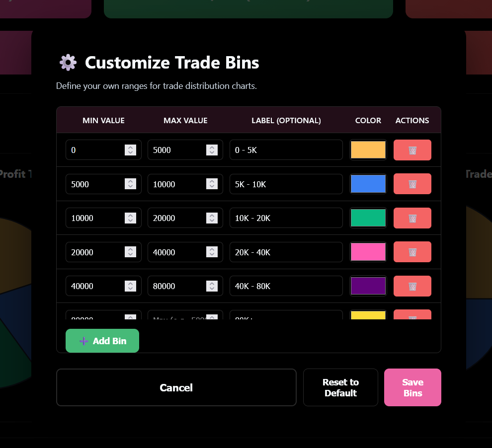Delete the 0 - 5K bin row
This screenshot has width=492, height=448.
[x=412, y=150]
